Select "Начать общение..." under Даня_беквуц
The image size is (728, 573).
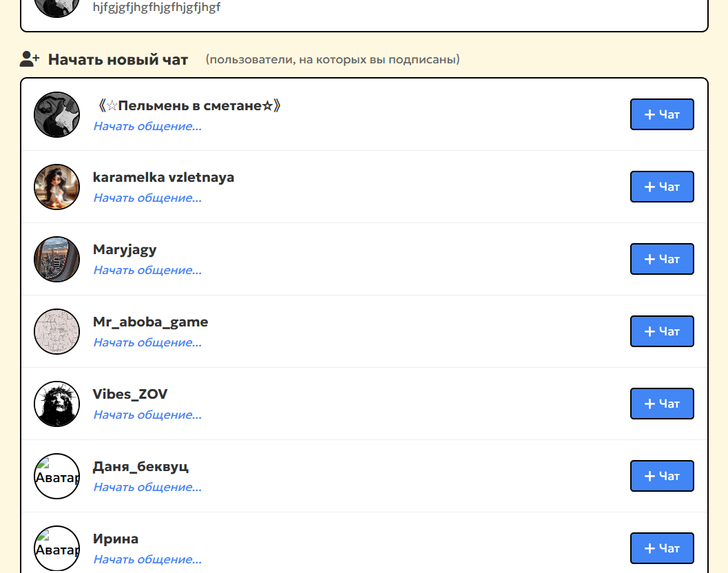pyautogui.click(x=147, y=487)
